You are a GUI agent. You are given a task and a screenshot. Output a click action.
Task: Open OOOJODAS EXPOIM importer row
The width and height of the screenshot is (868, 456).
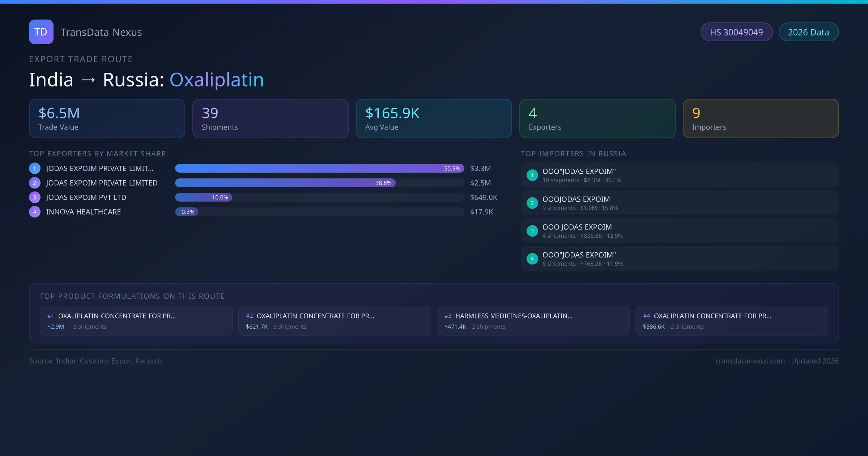coord(679,203)
